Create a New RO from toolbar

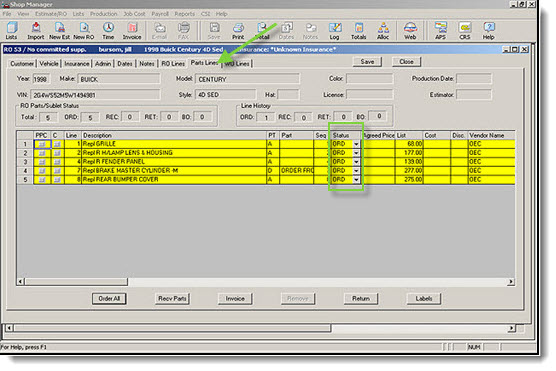coord(84,31)
